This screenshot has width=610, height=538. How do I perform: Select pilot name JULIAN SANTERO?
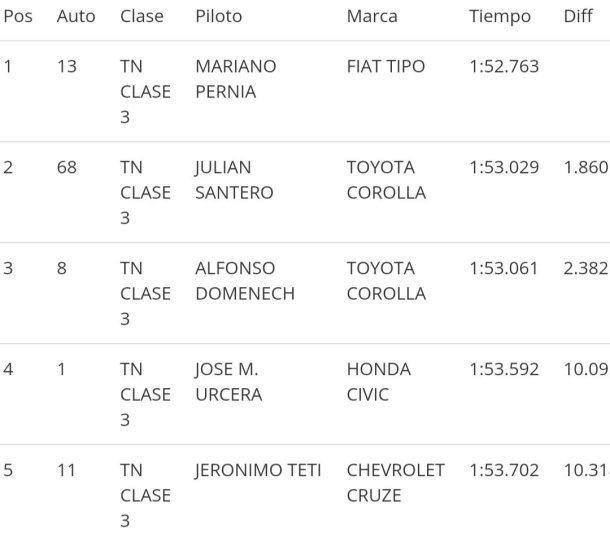coord(234,180)
